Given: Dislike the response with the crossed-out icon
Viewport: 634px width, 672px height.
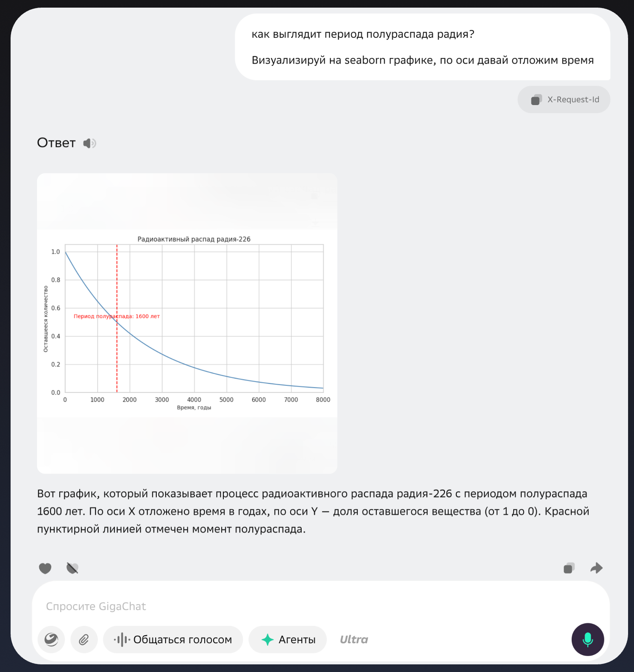Looking at the screenshot, I should pyautogui.click(x=72, y=568).
